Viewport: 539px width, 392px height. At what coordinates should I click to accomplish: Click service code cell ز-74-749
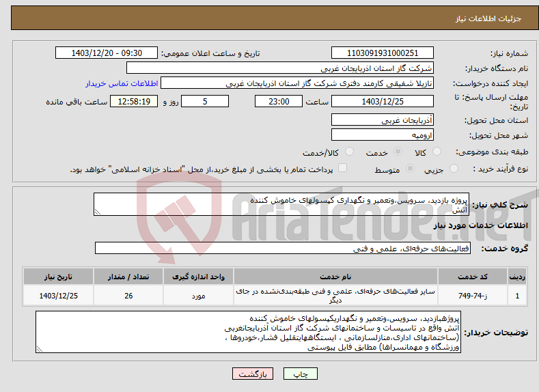pyautogui.click(x=473, y=296)
